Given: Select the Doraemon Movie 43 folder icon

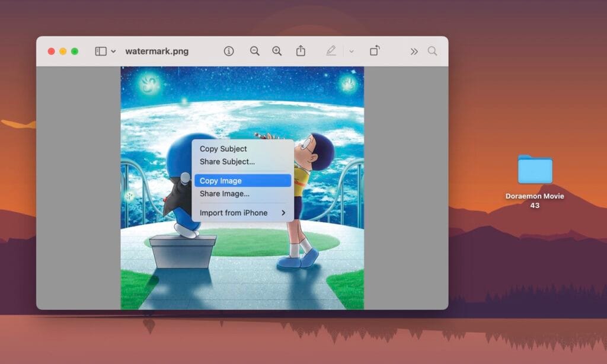Looking at the screenshot, I should [535, 169].
